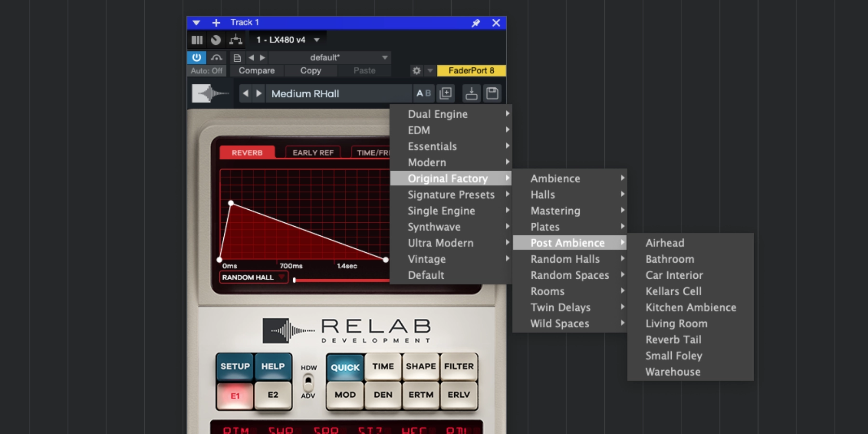Click the Compare button
Image resolution: width=868 pixels, height=434 pixels.
[x=257, y=71]
